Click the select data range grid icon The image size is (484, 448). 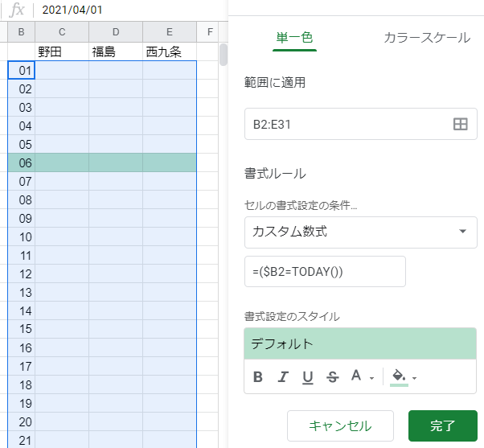pyautogui.click(x=460, y=124)
